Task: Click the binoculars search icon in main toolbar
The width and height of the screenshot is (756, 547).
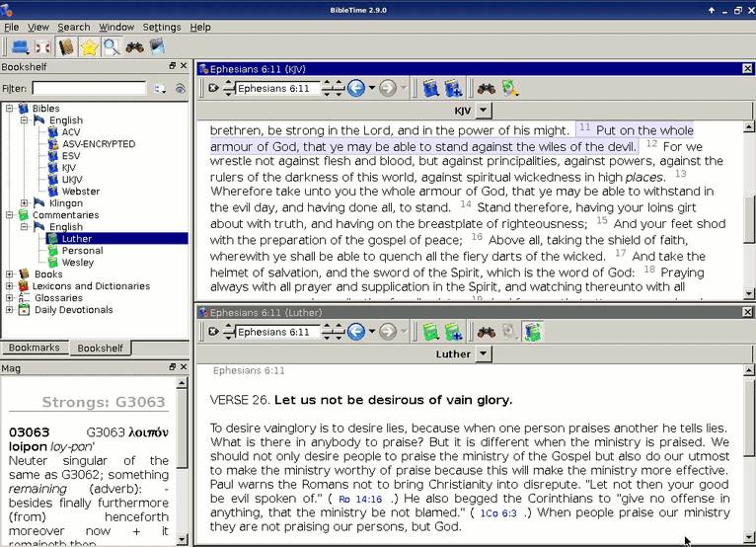Action: [x=135, y=46]
